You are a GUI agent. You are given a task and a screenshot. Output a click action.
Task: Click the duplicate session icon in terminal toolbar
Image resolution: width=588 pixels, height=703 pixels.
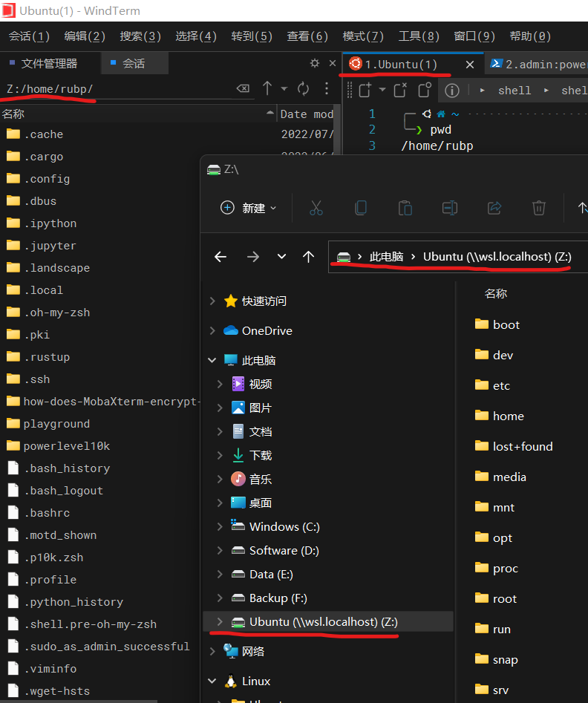point(424,90)
